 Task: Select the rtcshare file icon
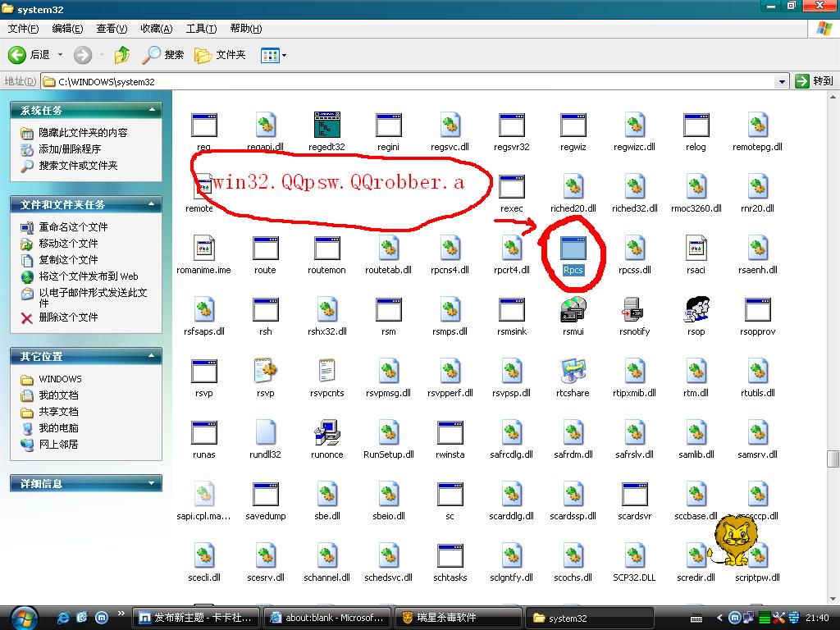point(573,372)
